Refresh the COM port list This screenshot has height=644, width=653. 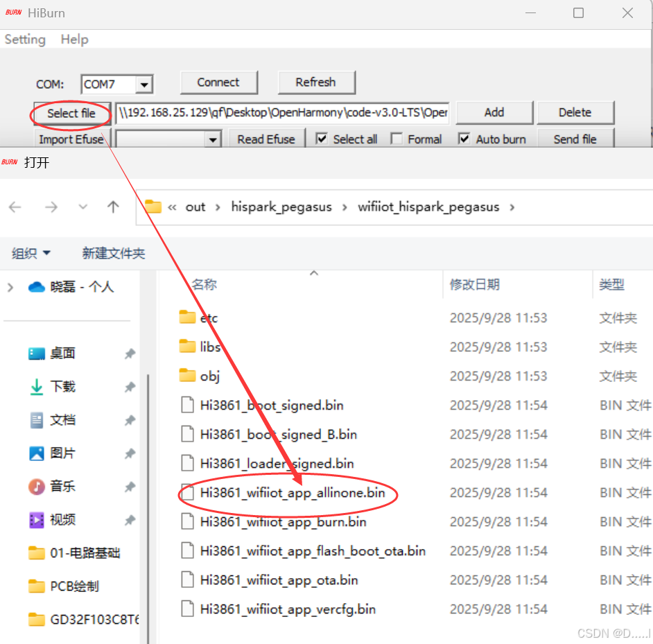tap(316, 82)
